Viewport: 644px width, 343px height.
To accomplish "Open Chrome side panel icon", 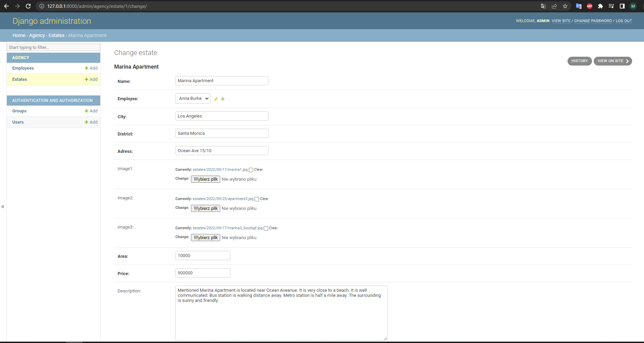I will pos(622,6).
